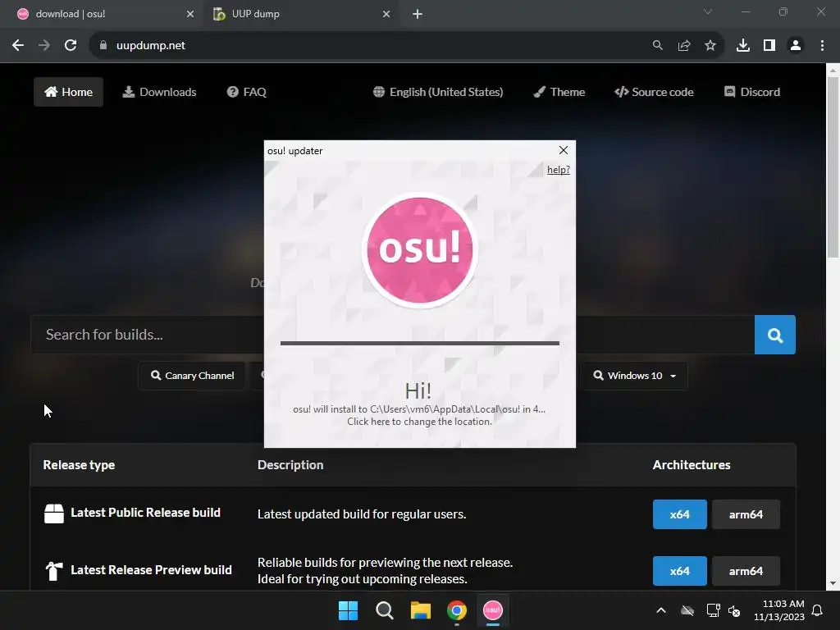The image size is (840, 630).
Task: Click the blue search button
Action: [x=774, y=335]
